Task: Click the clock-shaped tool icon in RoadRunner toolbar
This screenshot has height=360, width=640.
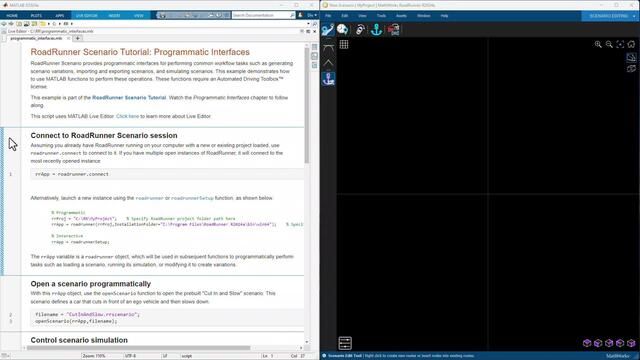Action: pyautogui.click(x=342, y=29)
